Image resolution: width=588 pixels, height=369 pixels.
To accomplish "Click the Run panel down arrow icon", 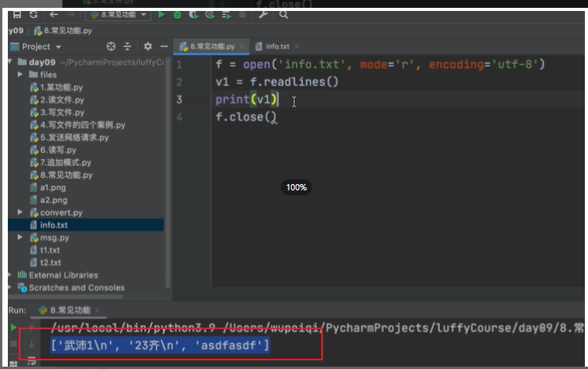I will click(32, 344).
